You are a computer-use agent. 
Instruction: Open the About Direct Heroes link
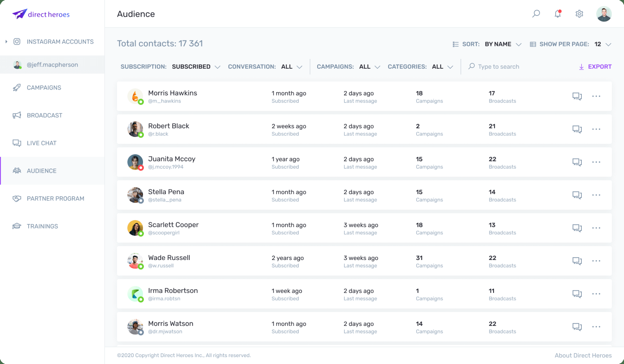(x=583, y=356)
